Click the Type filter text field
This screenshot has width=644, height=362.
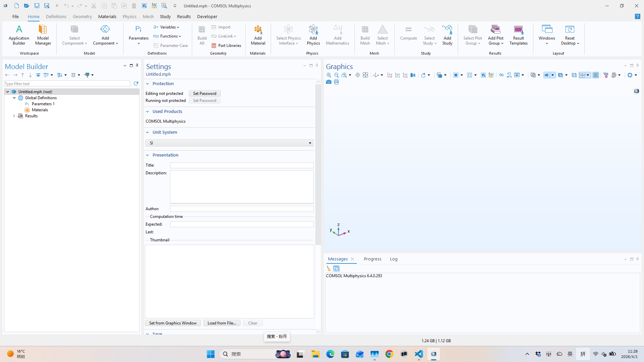coord(67,83)
